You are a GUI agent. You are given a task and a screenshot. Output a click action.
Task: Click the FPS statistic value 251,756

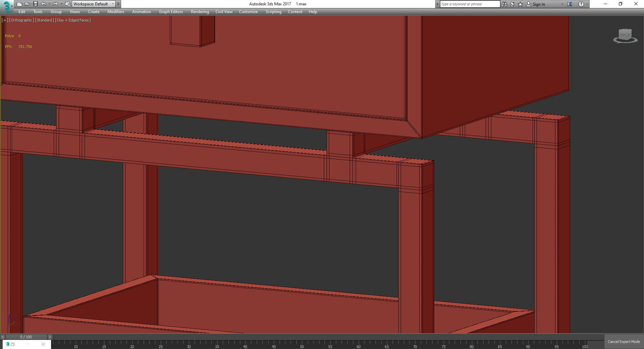[25, 47]
